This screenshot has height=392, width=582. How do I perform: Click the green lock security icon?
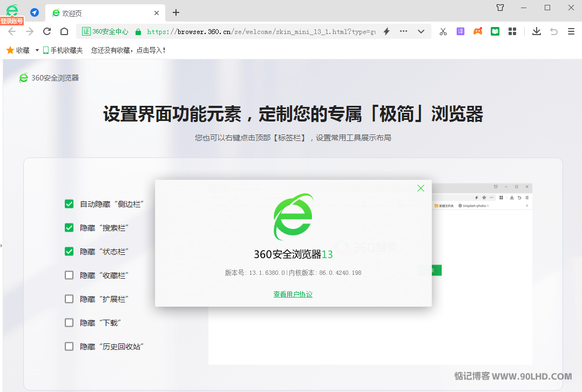coord(138,32)
